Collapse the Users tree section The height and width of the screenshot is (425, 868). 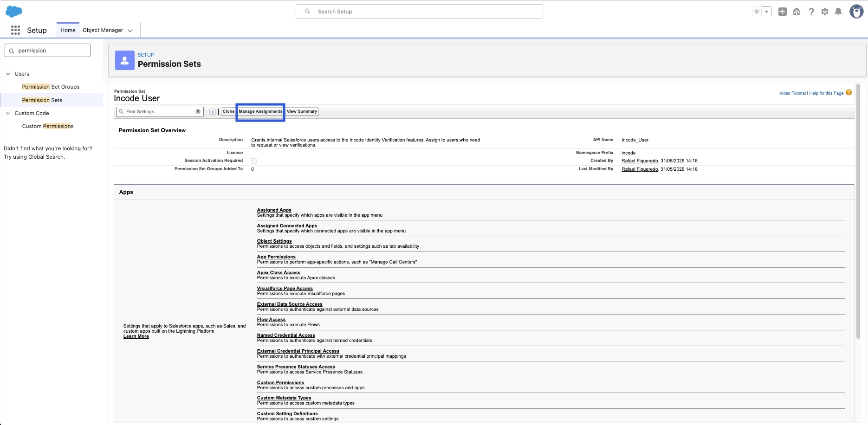pyautogui.click(x=8, y=74)
